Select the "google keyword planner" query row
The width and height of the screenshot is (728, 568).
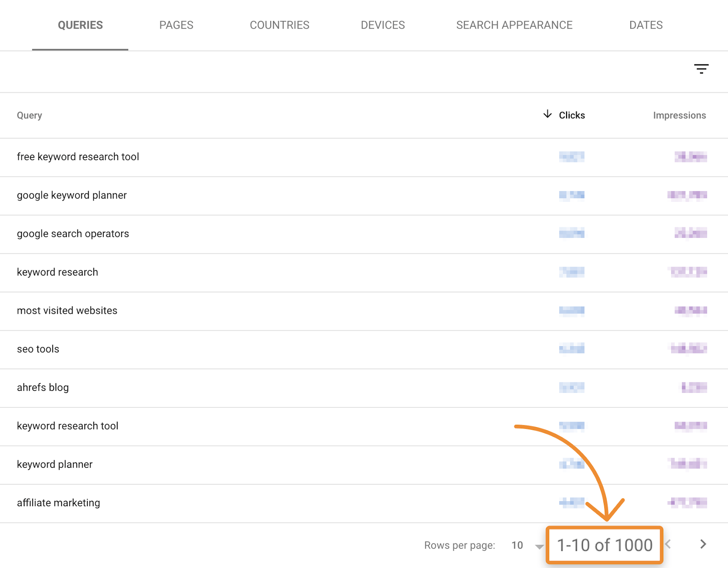tap(72, 196)
